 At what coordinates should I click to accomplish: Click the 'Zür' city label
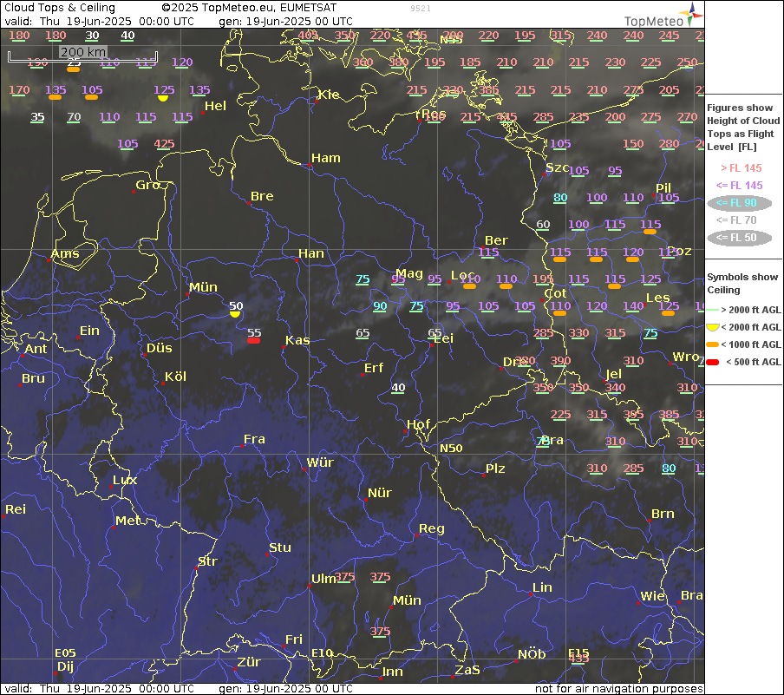pyautogui.click(x=249, y=663)
